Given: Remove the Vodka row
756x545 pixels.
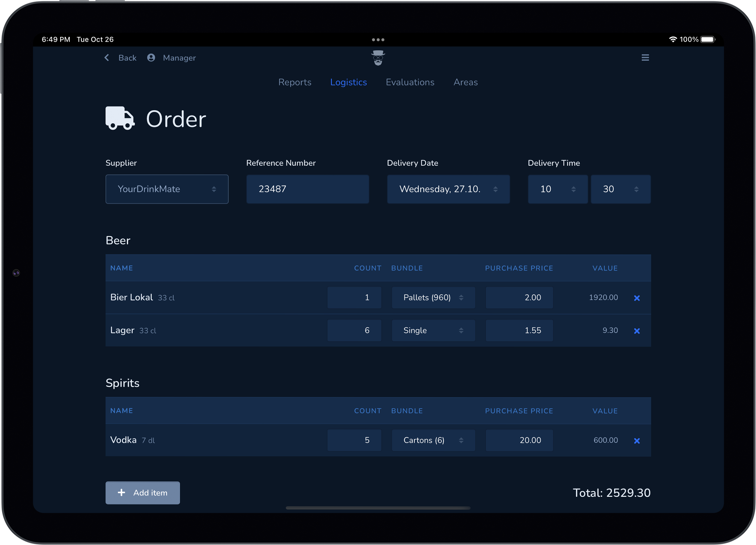Looking at the screenshot, I should [637, 441].
